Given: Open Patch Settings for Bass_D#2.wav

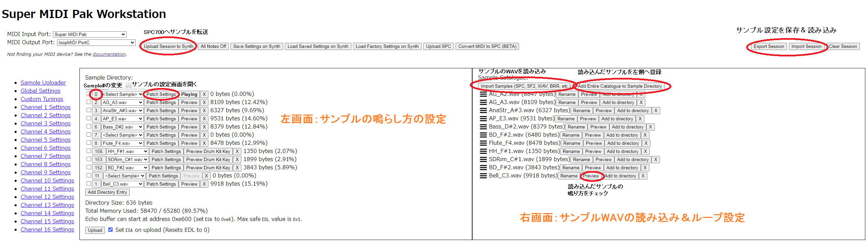Looking at the screenshot, I should point(161,127).
